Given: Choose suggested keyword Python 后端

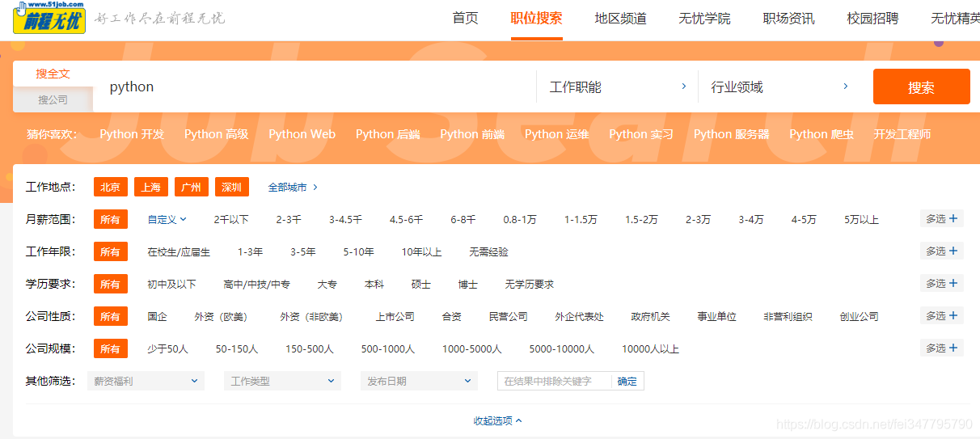Looking at the screenshot, I should click(387, 134).
